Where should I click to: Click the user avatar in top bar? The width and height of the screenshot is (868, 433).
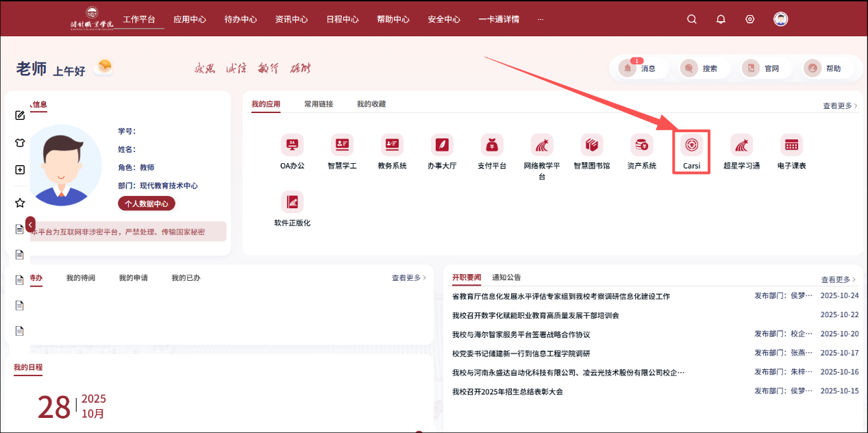(x=780, y=19)
